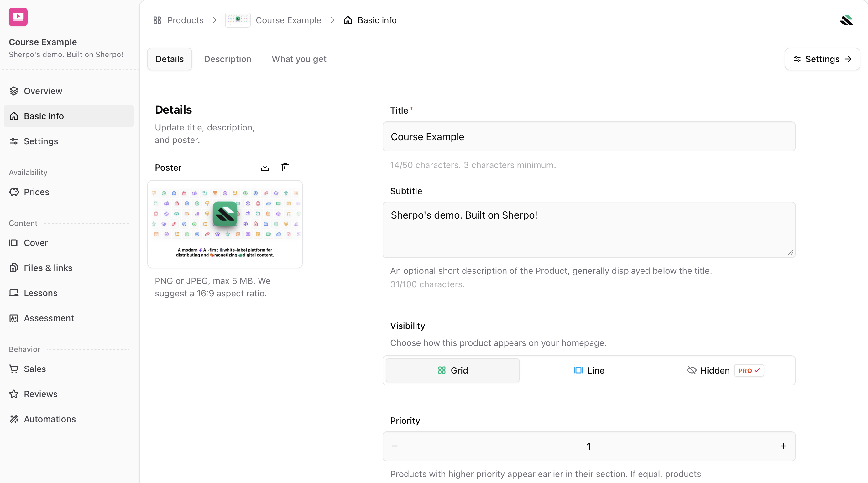Open the Overview section in sidebar
Image resolution: width=868 pixels, height=483 pixels.
click(x=43, y=91)
